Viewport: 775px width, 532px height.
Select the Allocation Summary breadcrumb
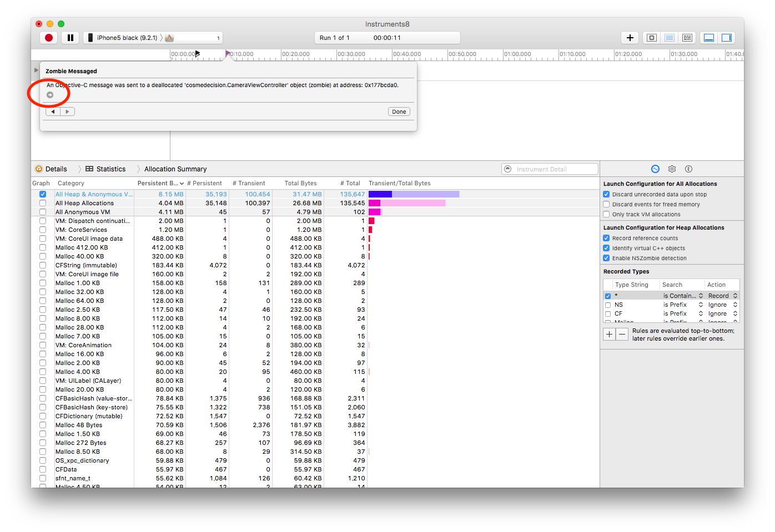175,169
